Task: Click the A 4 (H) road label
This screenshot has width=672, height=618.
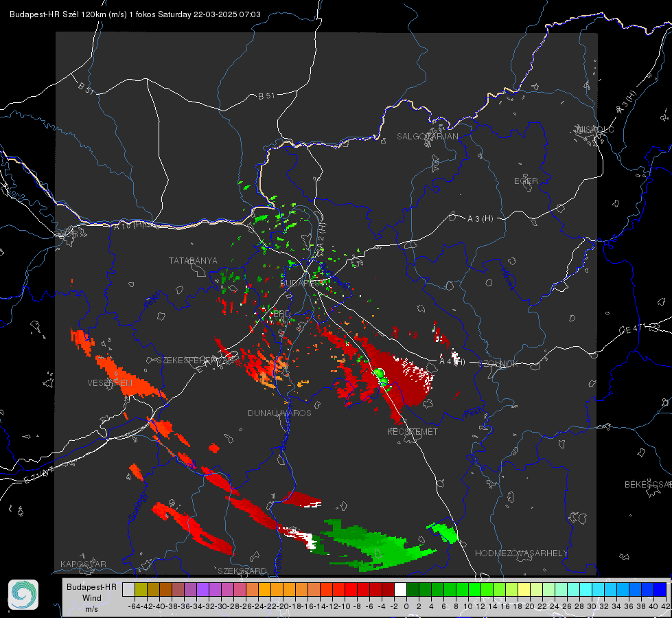Action: (x=452, y=362)
